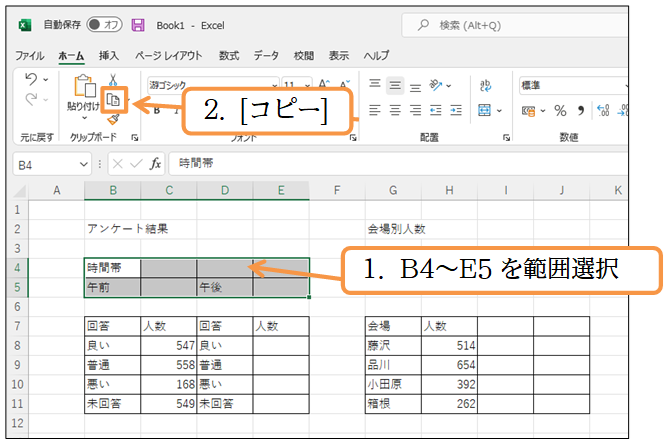Switch to the 数式 tab
The width and height of the screenshot is (665, 444).
229,56
